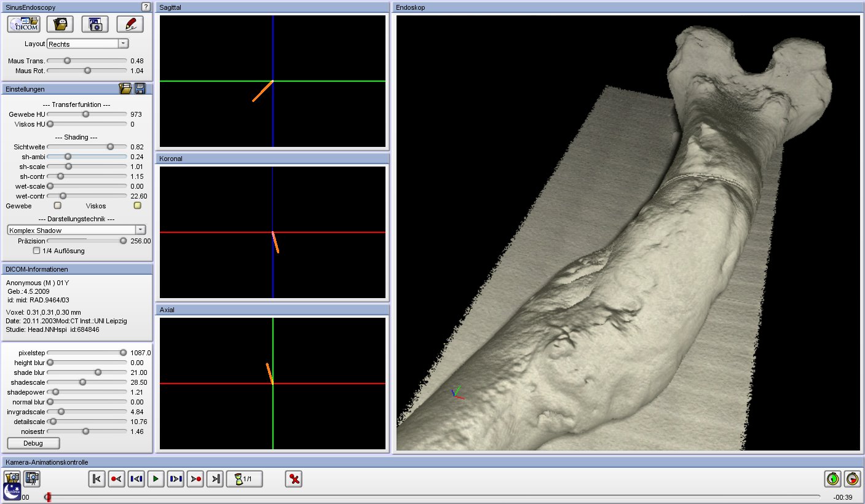Save settings with the floppy disk icon
The height and width of the screenshot is (504, 865).
(140, 89)
